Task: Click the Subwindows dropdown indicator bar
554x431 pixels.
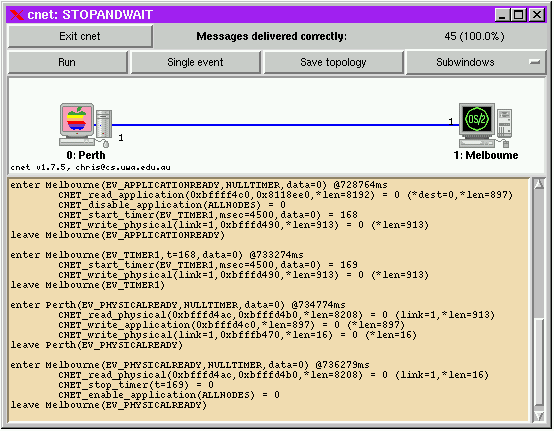Action: pos(535,62)
